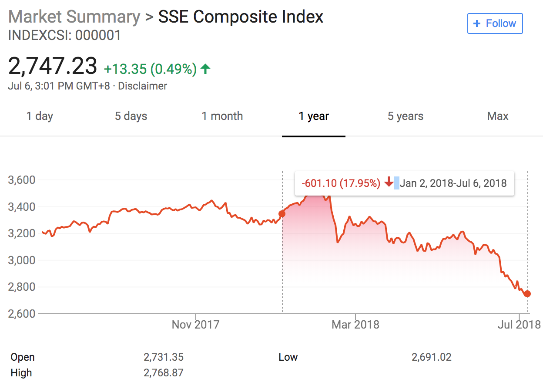Click the Follow button

[495, 23]
